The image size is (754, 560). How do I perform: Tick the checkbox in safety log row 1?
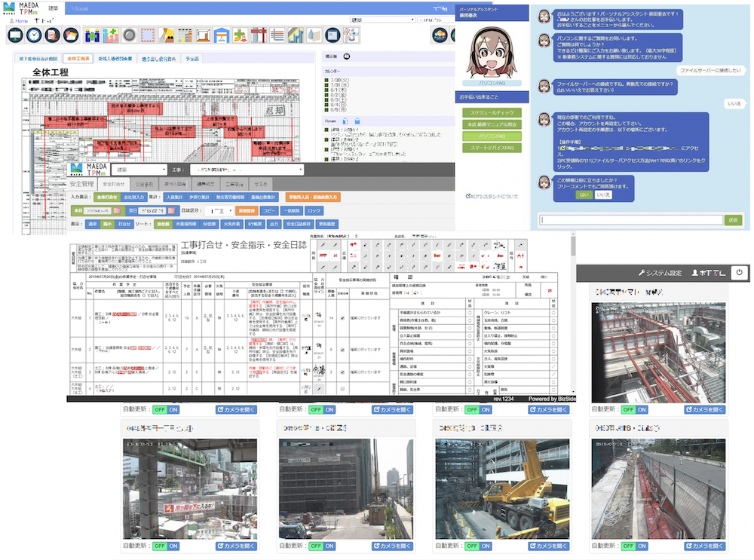(342, 318)
